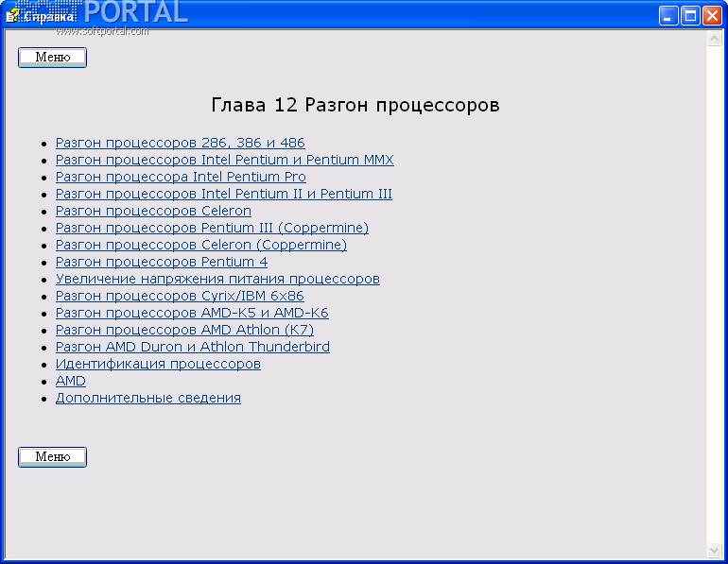Image resolution: width=728 pixels, height=564 pixels.
Task: Click the scrollbar down arrow
Action: point(714,550)
